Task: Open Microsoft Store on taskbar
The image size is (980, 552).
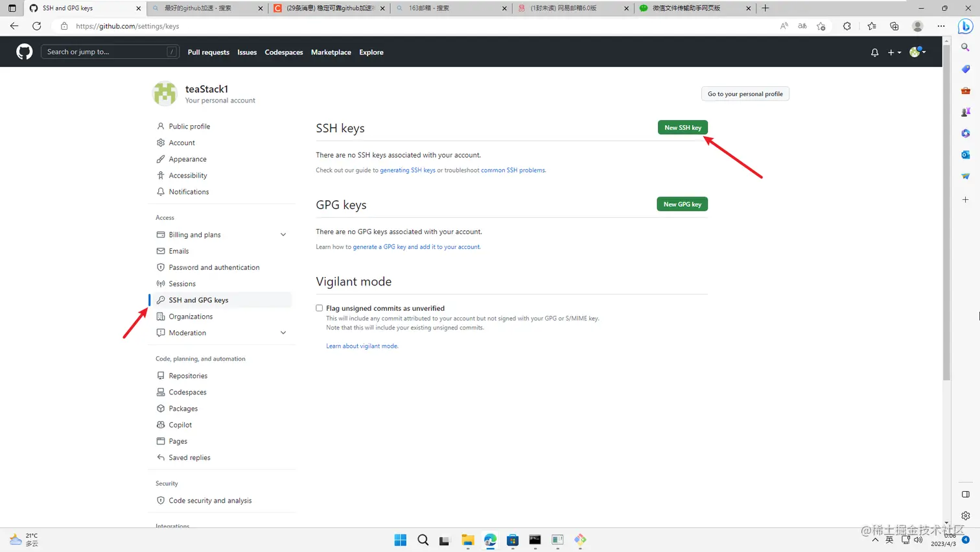Action: click(x=513, y=540)
